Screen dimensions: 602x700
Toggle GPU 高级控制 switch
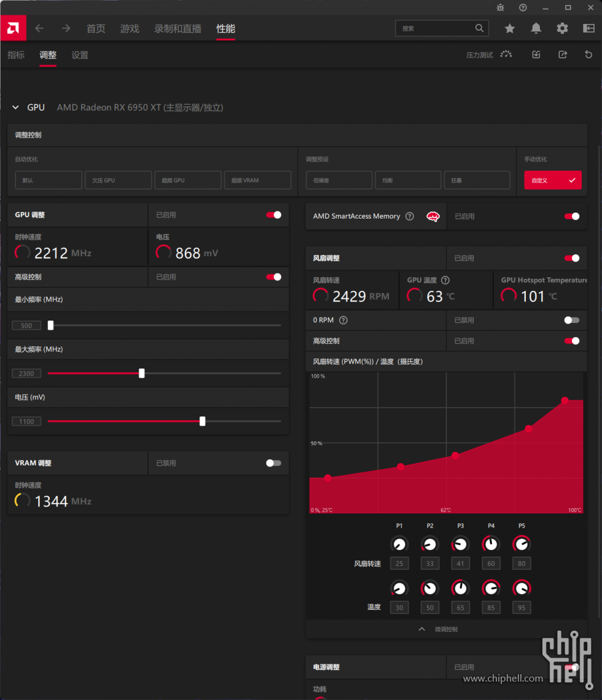[x=274, y=277]
